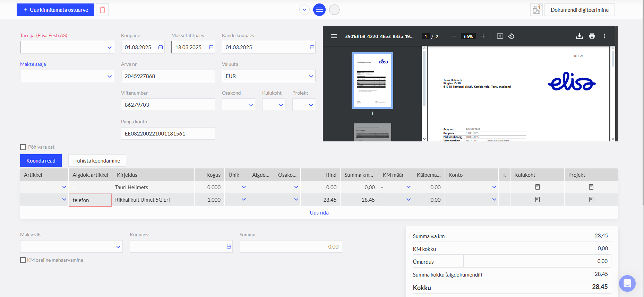
Task: Select page 1 thumbnail in PDF viewer
Action: click(x=372, y=80)
